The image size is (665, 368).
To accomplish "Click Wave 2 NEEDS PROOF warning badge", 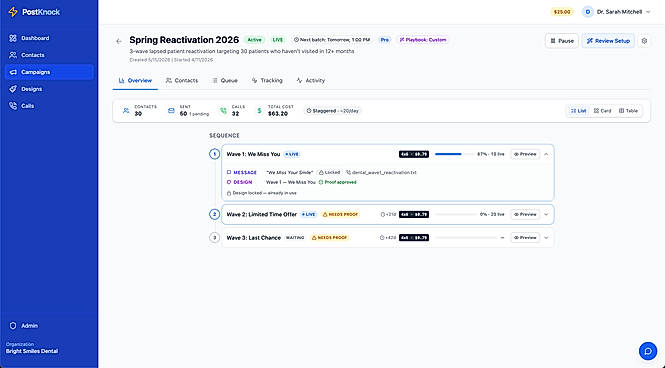I will (x=341, y=215).
